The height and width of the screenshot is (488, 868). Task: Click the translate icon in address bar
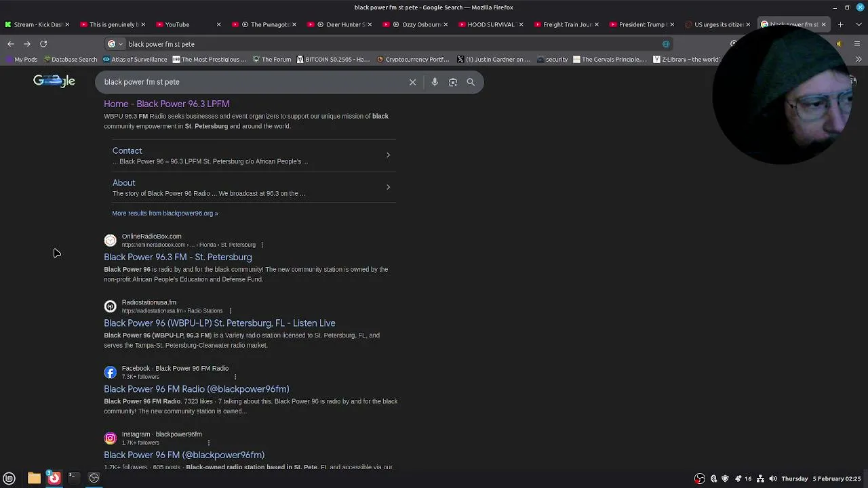(666, 44)
